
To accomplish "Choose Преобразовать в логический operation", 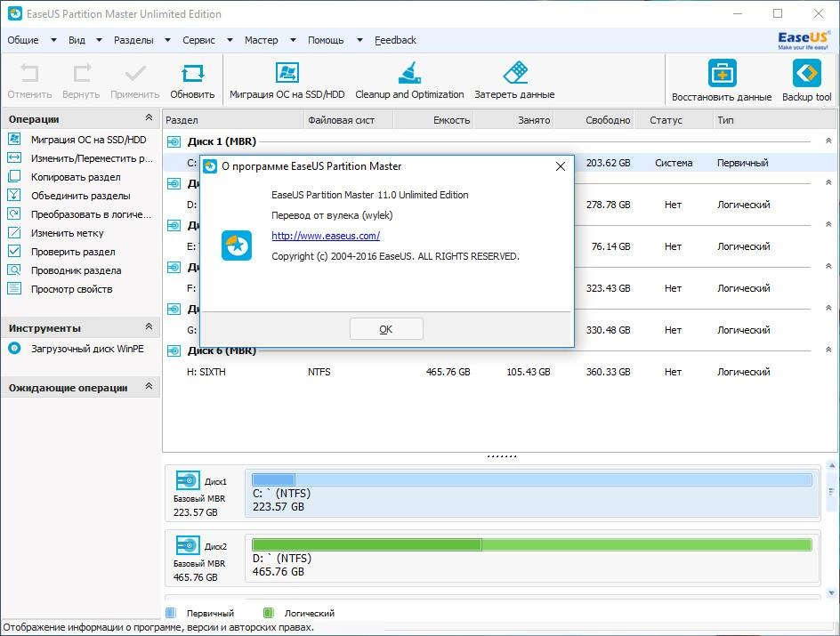I will tap(91, 214).
